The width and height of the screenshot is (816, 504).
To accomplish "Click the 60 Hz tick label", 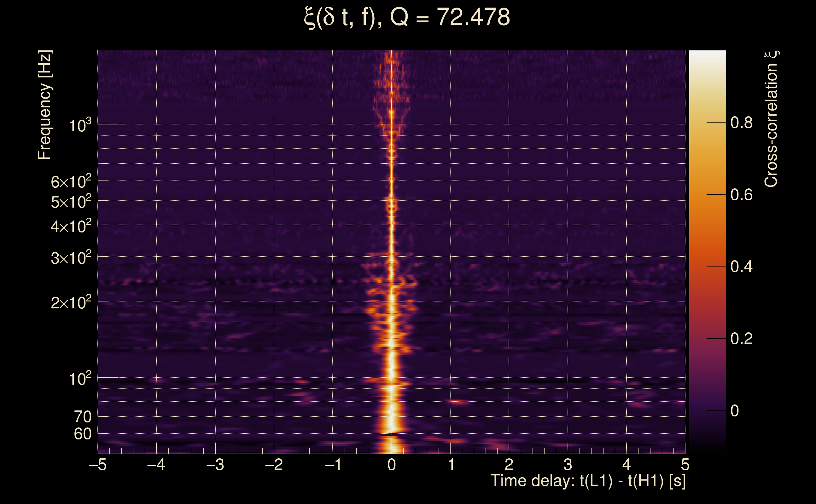I will click(82, 434).
